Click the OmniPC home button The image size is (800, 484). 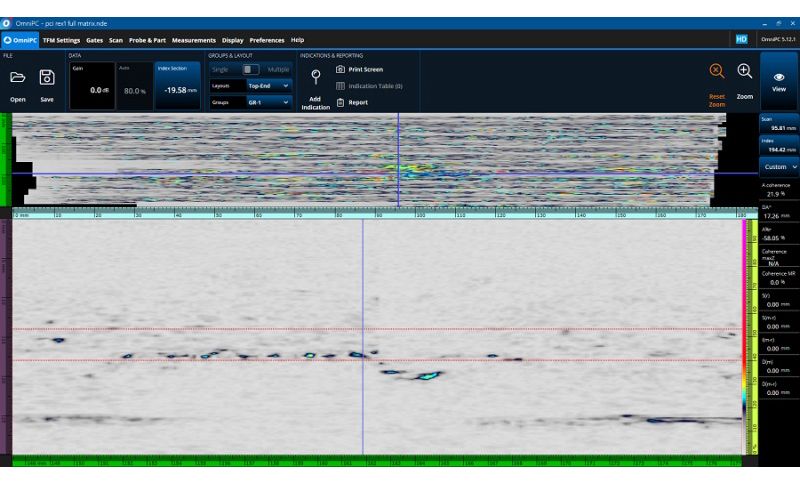[20, 40]
